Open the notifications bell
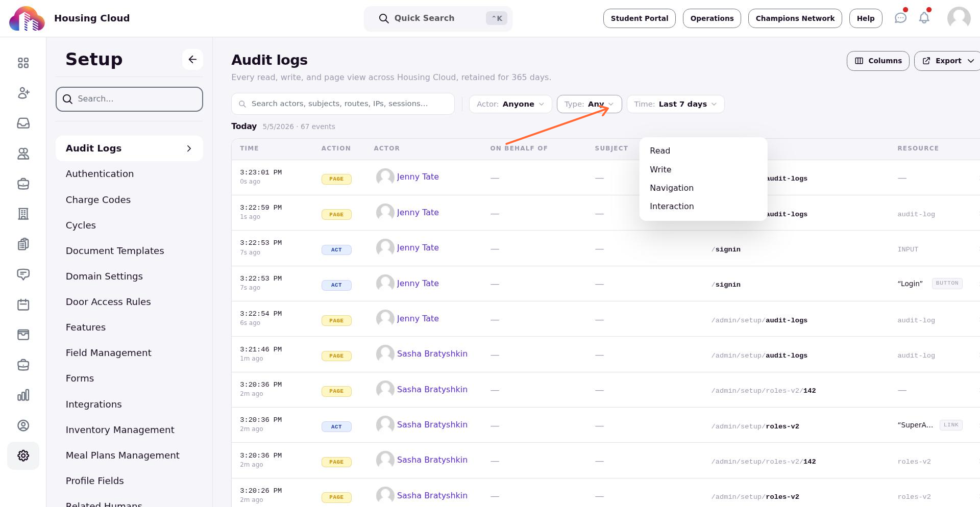 point(924,18)
